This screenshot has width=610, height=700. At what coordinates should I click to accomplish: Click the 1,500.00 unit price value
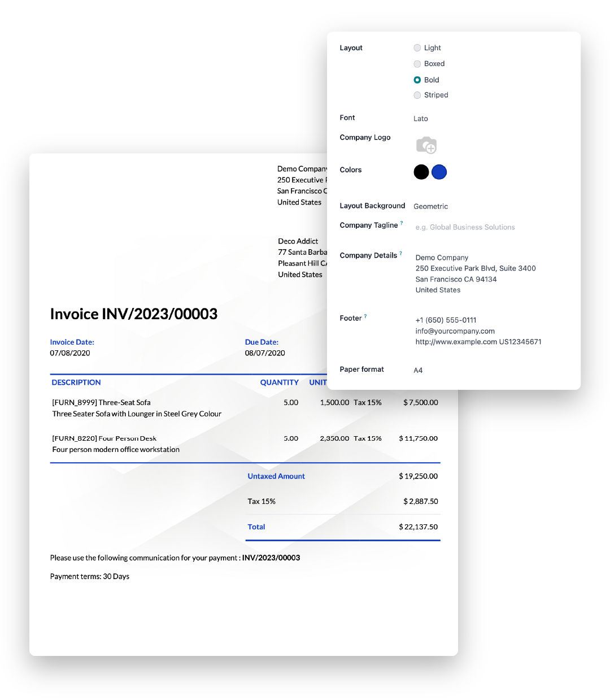(334, 402)
